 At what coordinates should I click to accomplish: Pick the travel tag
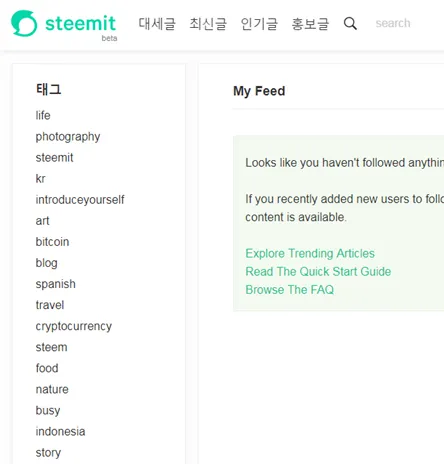tap(50, 305)
